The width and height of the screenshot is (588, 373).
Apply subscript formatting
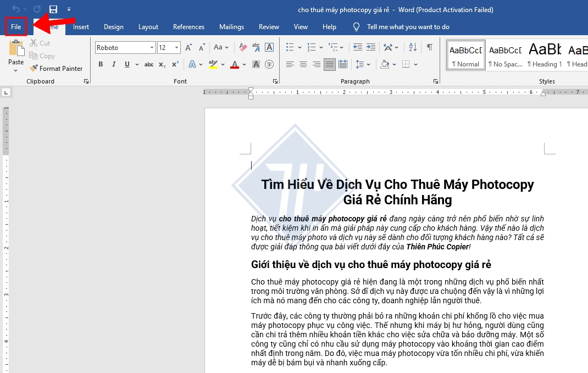163,65
